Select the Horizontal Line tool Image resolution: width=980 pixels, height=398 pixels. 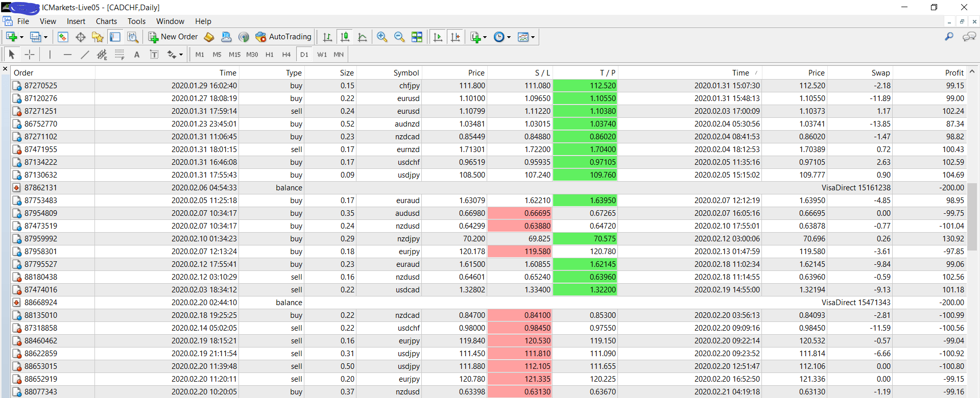tap(67, 54)
